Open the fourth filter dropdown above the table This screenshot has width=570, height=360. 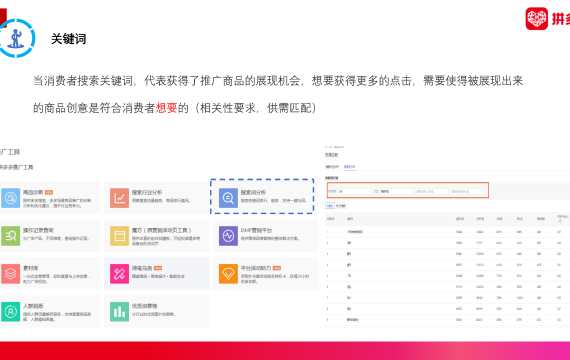[467, 191]
